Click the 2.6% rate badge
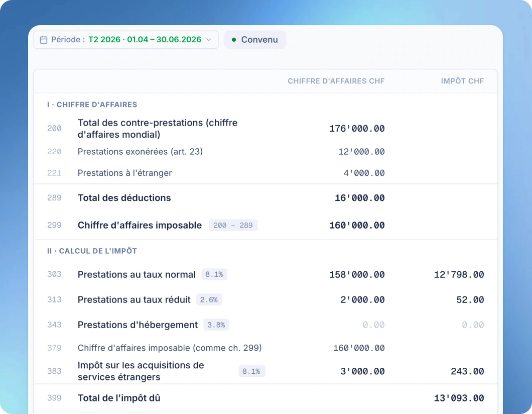This screenshot has height=414, width=532. [x=209, y=299]
